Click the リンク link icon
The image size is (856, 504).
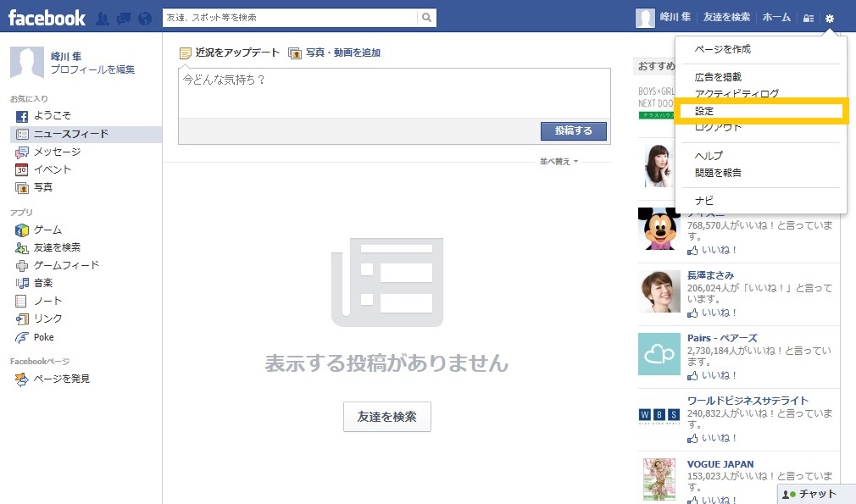tap(22, 318)
